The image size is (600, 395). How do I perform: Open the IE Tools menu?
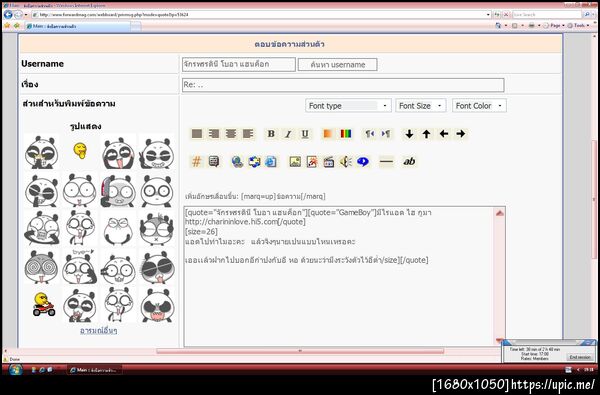(x=579, y=26)
